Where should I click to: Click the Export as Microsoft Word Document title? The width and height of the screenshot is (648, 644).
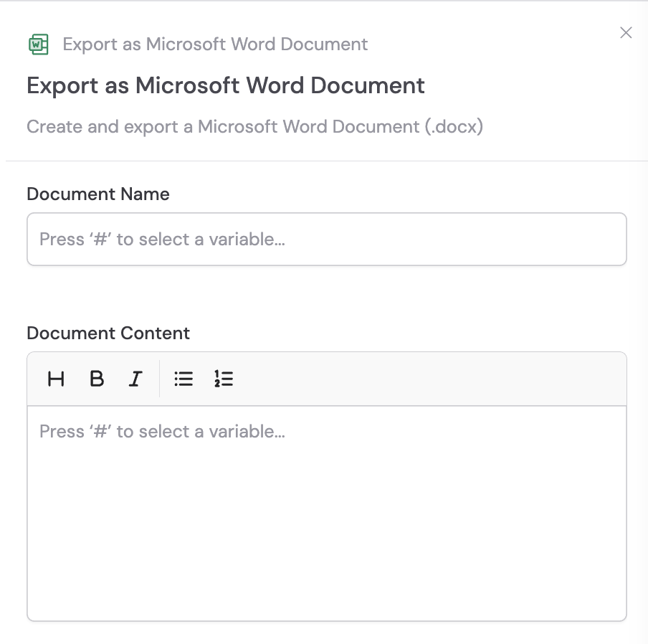pyautogui.click(x=225, y=85)
